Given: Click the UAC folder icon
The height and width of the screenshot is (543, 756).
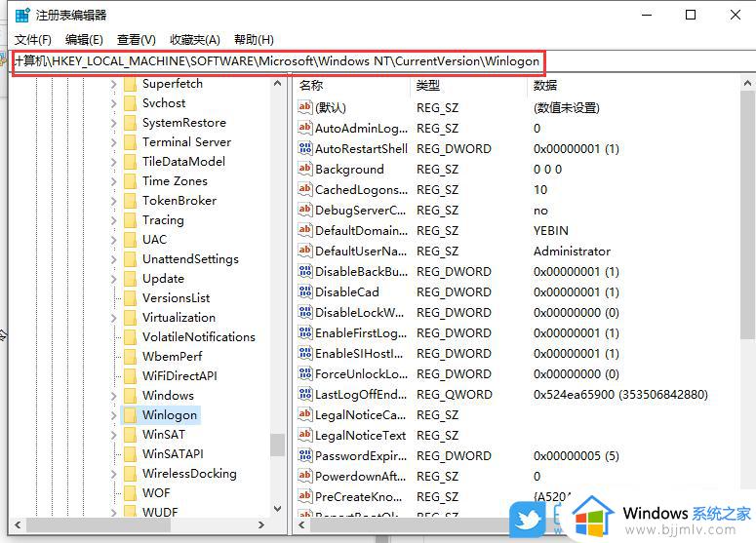Looking at the screenshot, I should pos(130,240).
